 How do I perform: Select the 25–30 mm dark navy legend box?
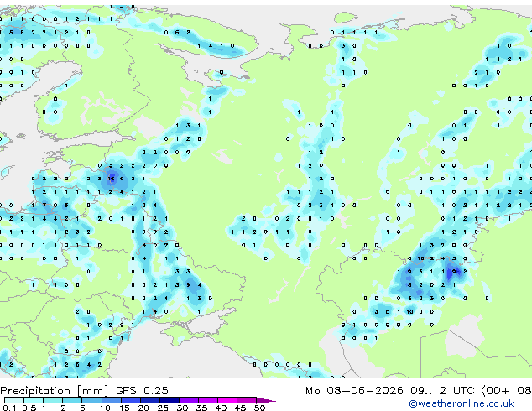[170, 400]
